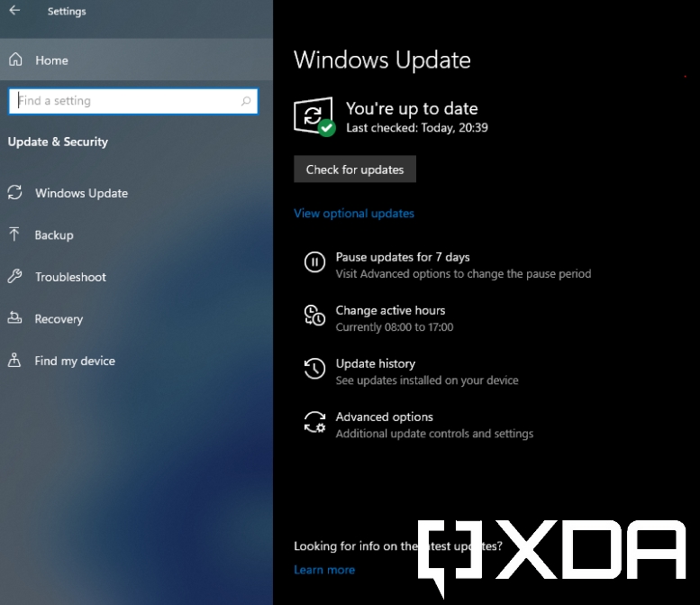Click the back arrow in Settings header
The width and height of the screenshot is (700, 605).
(14, 12)
